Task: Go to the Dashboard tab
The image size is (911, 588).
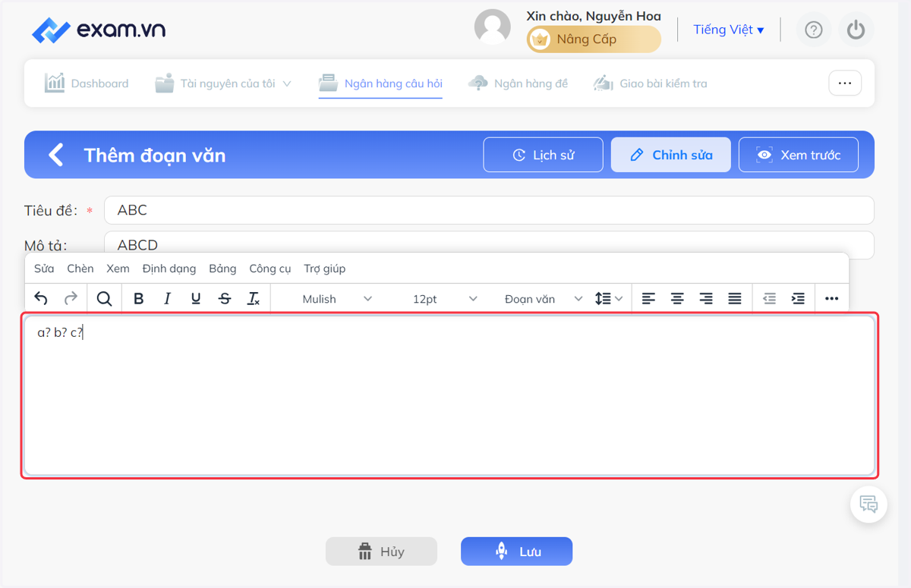Action: [87, 83]
